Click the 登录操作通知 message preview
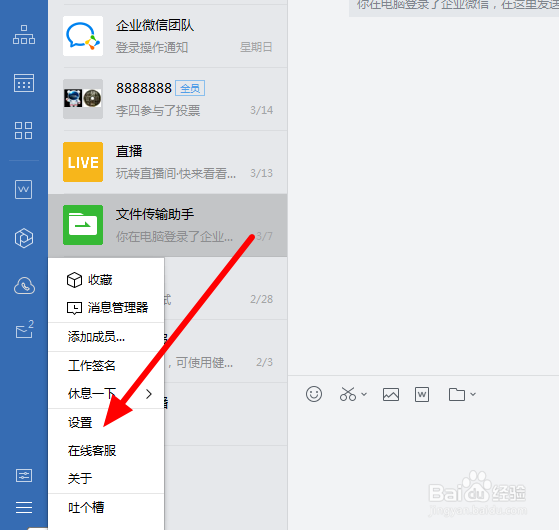This screenshot has width=559, height=530. [152, 47]
